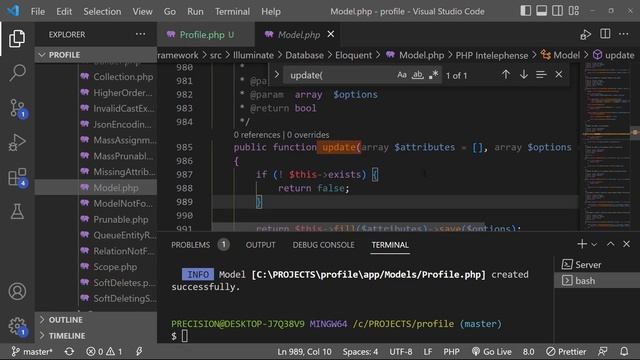Screen dimensions: 640x360
Task: Expand the OUTLINE section
Action: click(x=95, y=320)
